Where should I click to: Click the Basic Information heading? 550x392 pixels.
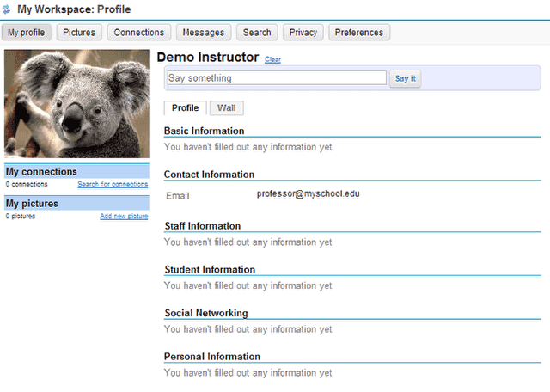tap(205, 131)
